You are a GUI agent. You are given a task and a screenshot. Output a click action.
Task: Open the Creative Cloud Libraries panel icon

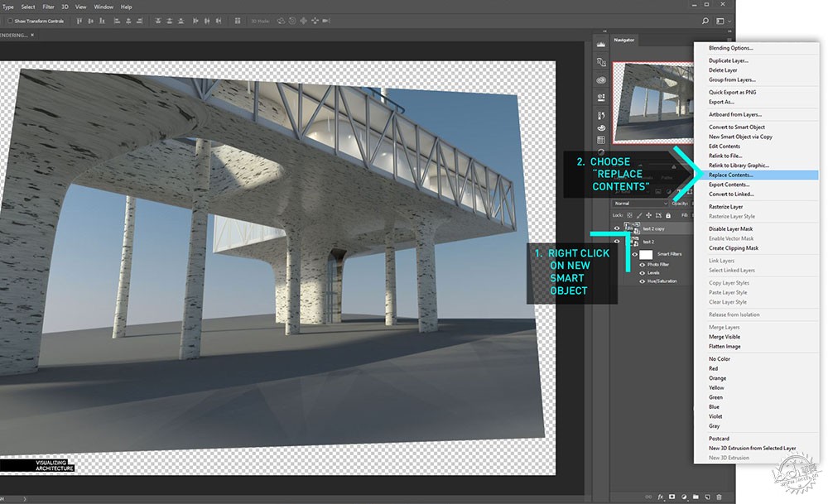point(601,80)
